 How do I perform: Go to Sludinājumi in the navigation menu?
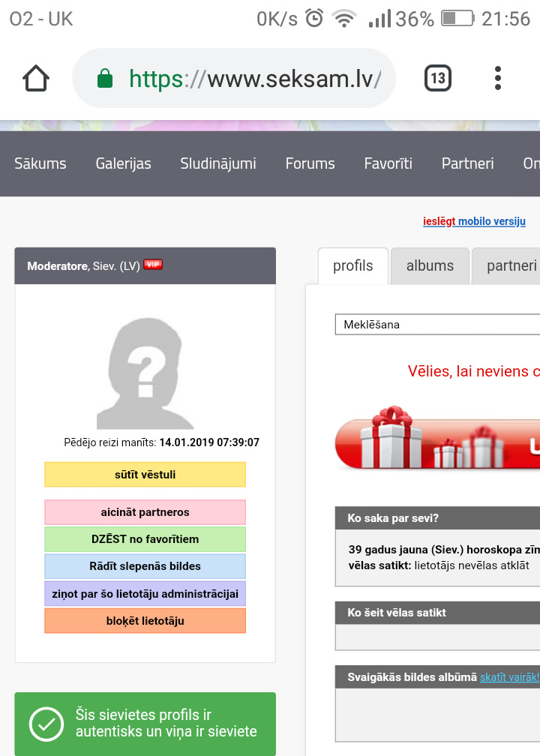tap(218, 163)
